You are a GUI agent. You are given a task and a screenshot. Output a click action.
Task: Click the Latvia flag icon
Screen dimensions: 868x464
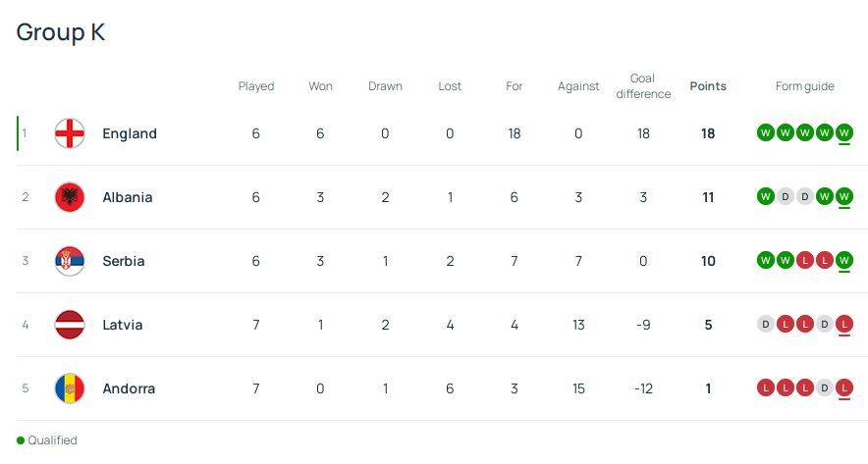pyautogui.click(x=70, y=325)
